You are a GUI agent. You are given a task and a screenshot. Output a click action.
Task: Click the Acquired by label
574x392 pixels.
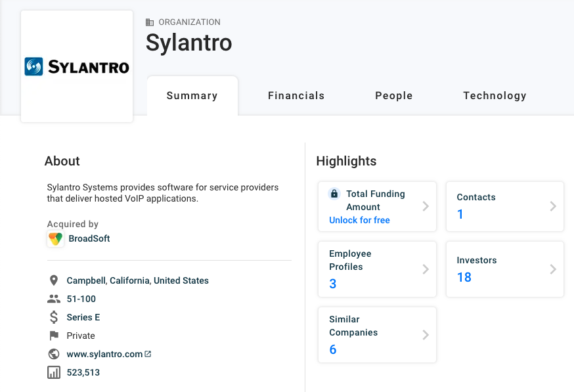tap(72, 224)
